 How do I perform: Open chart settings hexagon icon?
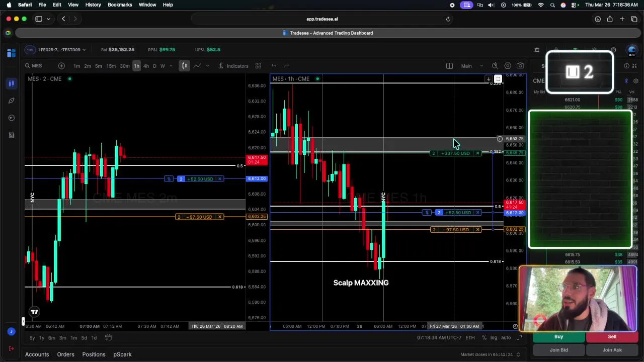click(x=508, y=66)
